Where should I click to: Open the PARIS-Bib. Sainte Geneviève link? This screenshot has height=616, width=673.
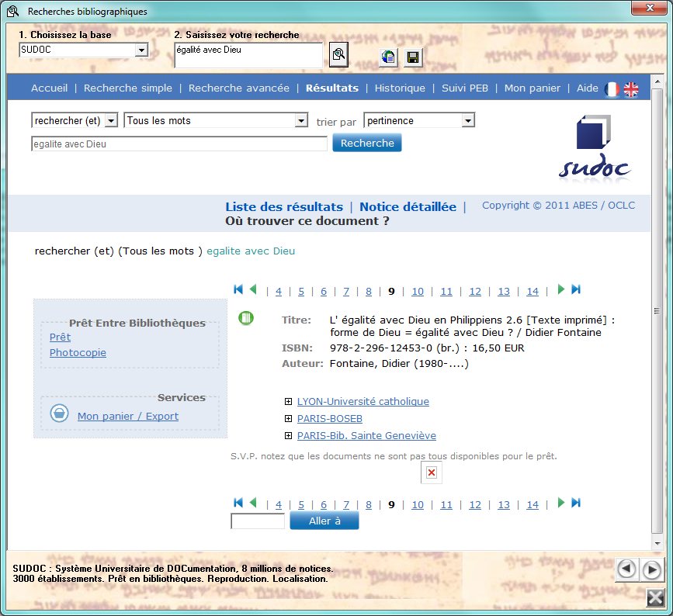366,436
